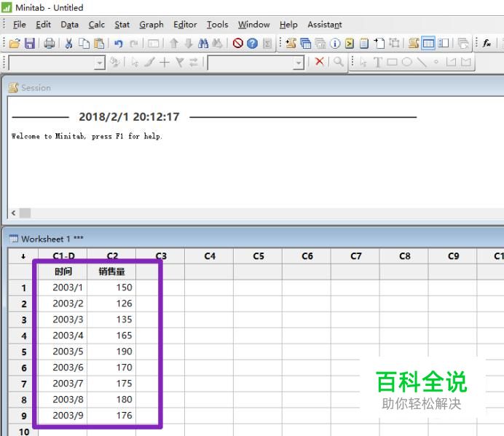Open the Tools menu
Image resolution: width=504 pixels, height=436 pixels.
point(217,25)
